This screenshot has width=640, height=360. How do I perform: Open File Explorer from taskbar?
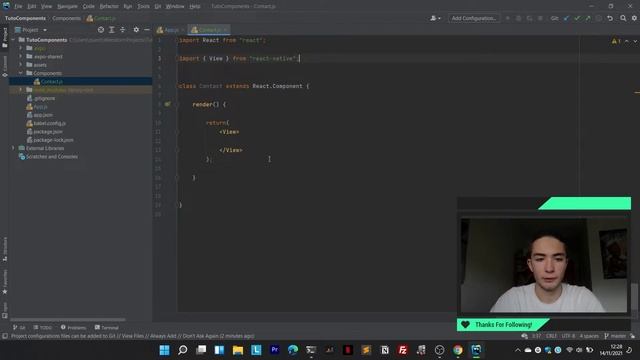click(238, 350)
